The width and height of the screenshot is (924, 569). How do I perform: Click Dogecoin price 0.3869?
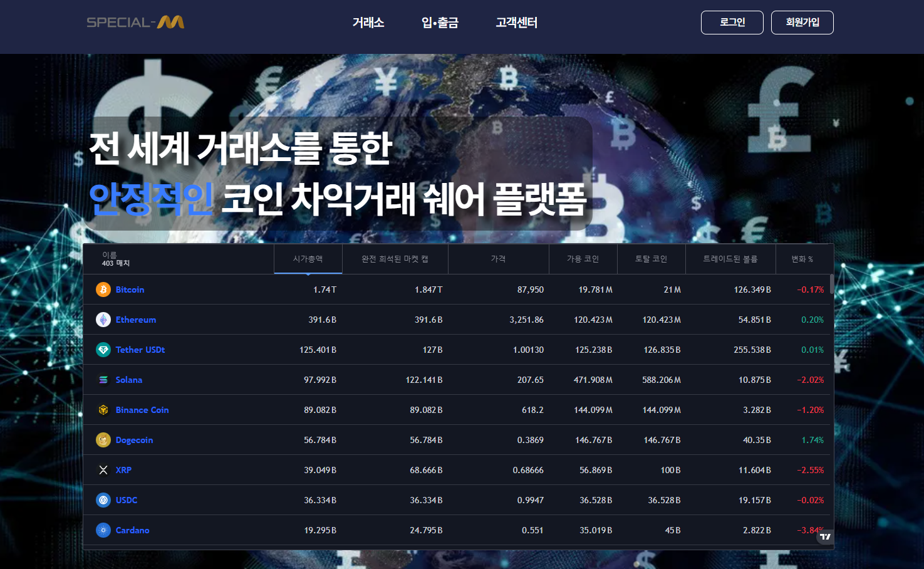tap(531, 440)
